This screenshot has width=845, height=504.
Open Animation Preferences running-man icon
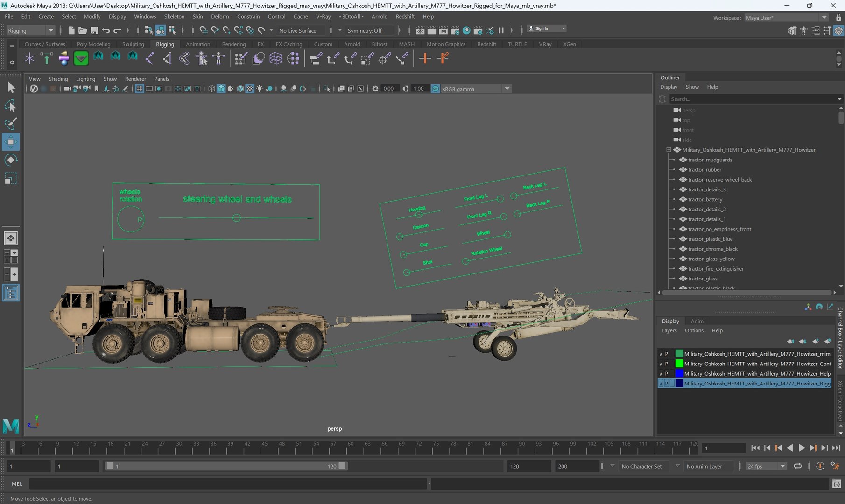pos(835,466)
